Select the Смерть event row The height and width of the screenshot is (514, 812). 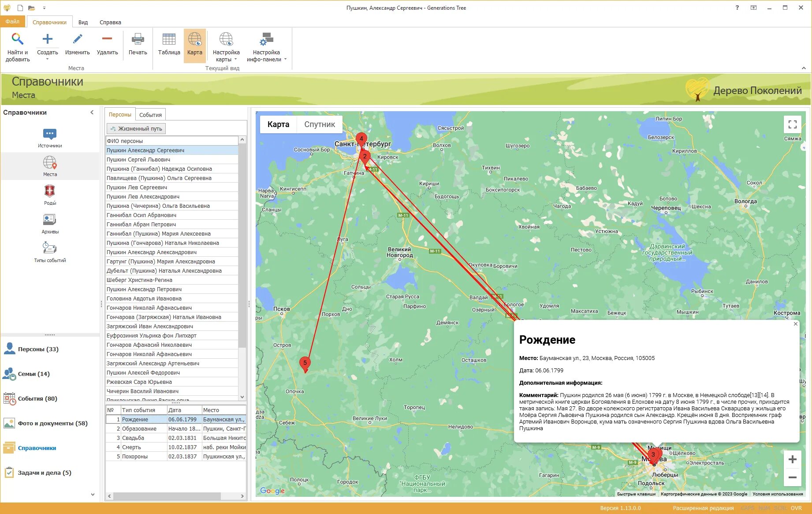[x=176, y=447]
